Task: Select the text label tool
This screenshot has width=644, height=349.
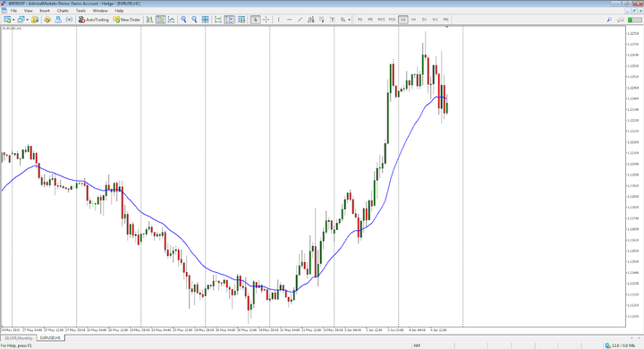Action: (332, 20)
